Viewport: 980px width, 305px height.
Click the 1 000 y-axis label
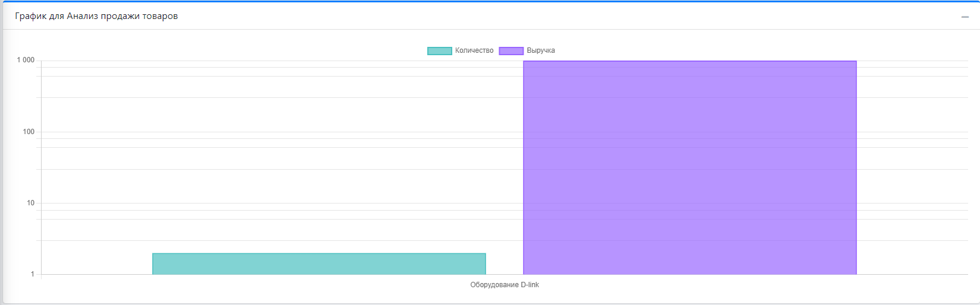(26, 61)
